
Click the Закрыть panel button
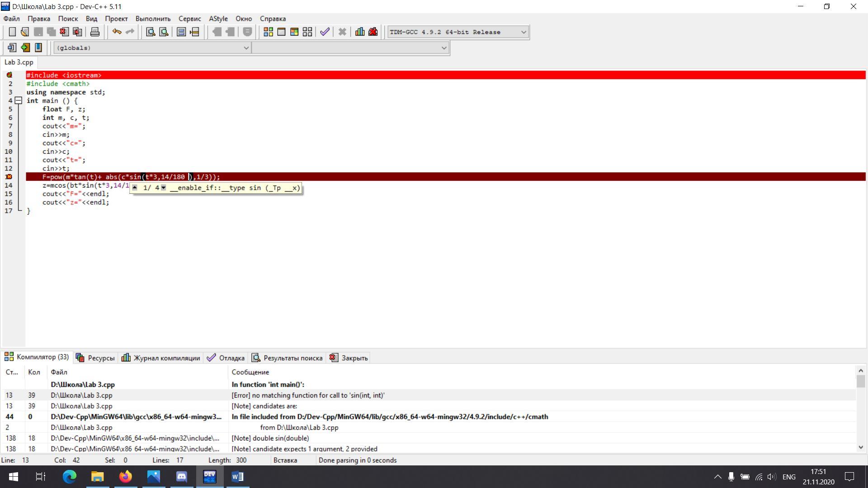(x=349, y=358)
